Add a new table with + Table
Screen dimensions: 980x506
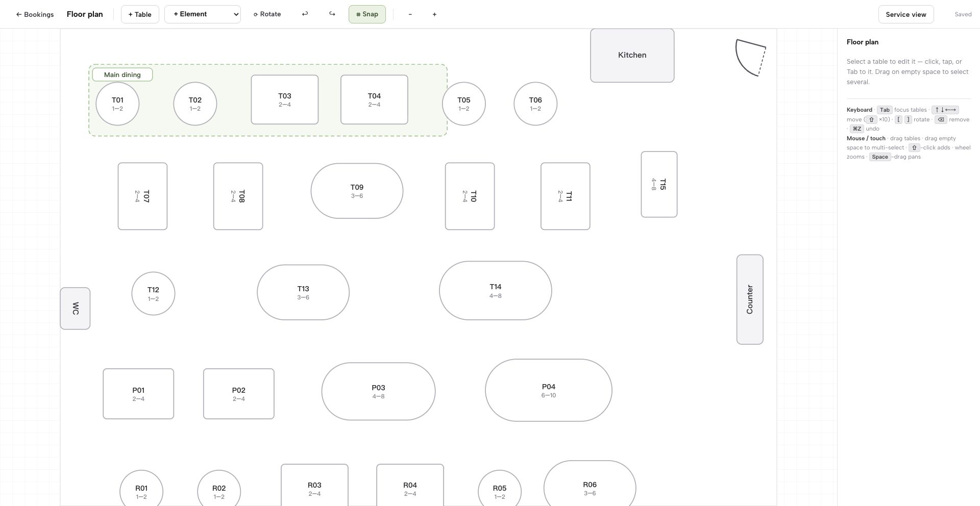click(140, 14)
